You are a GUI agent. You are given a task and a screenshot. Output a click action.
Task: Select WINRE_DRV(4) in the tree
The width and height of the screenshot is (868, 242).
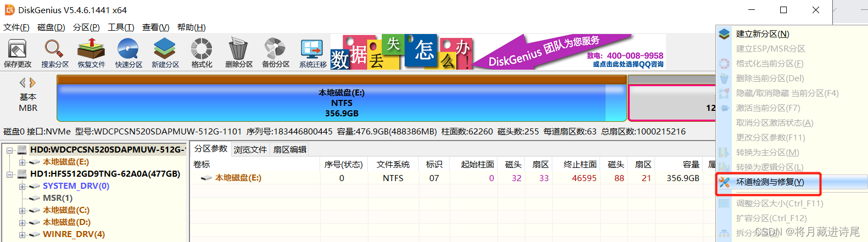coord(74,234)
